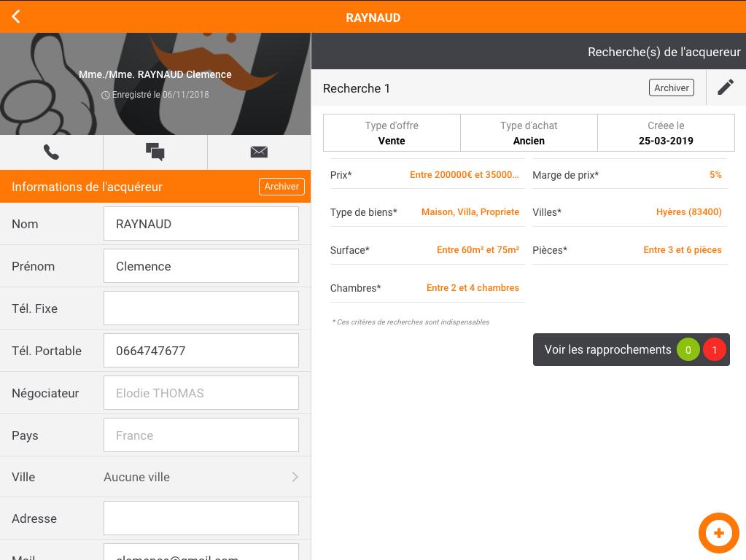Image resolution: width=746 pixels, height=560 pixels.
Task: Select the Négociateur field Elodie THOMAS
Action: 201,393
